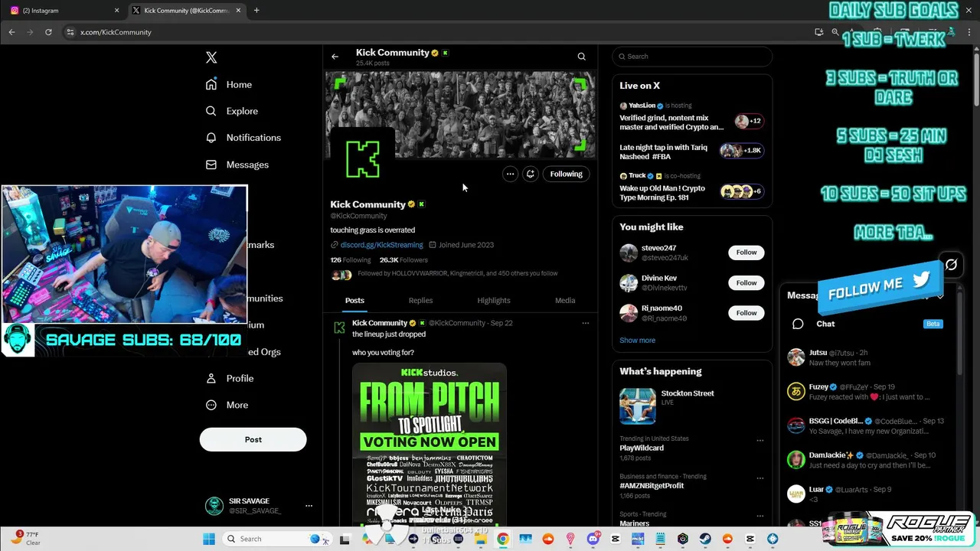Screen dimensions: 980x551
Task: Select the Posts tab
Action: pyautogui.click(x=354, y=301)
